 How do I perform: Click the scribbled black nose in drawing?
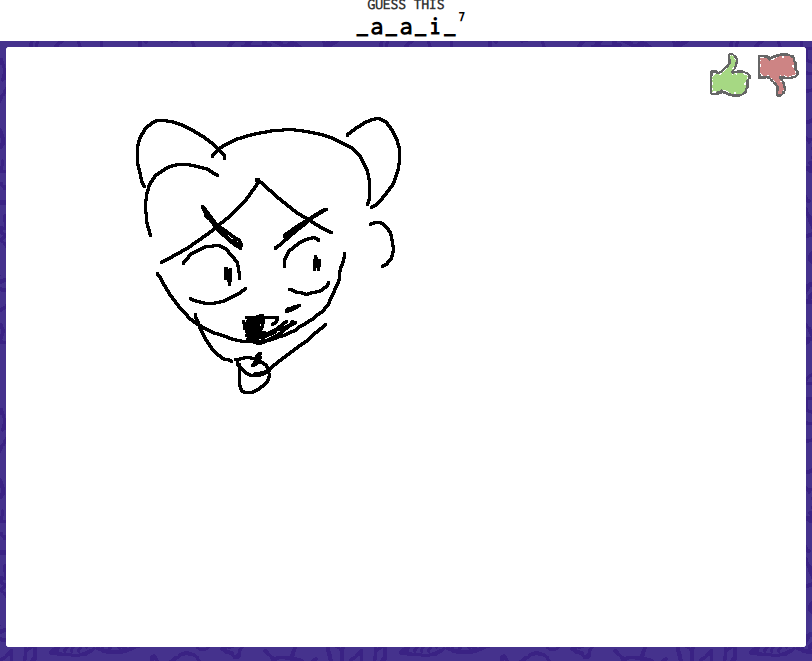click(x=259, y=326)
